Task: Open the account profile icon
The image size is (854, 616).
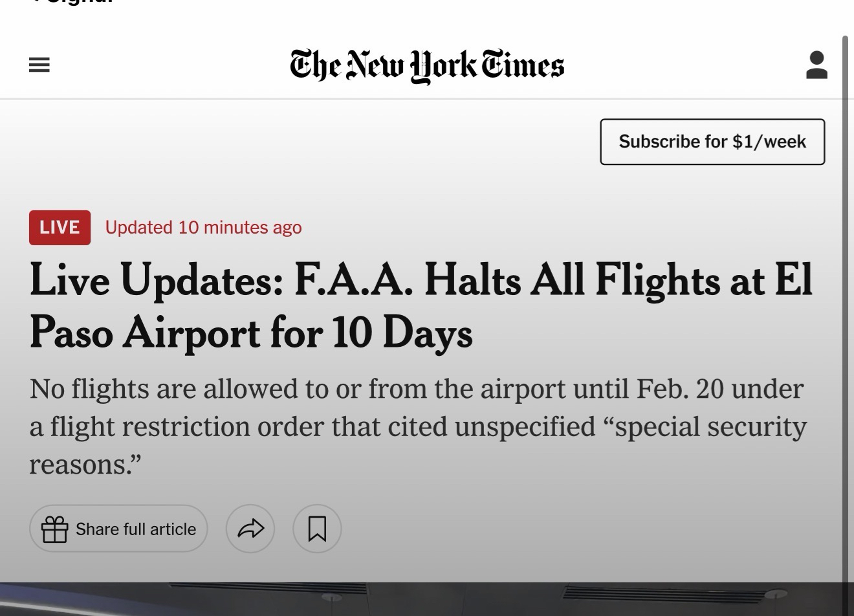Action: [816, 65]
